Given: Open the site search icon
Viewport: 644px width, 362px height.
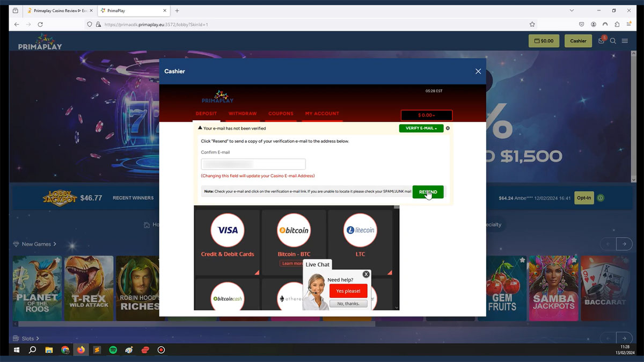Looking at the screenshot, I should (613, 41).
